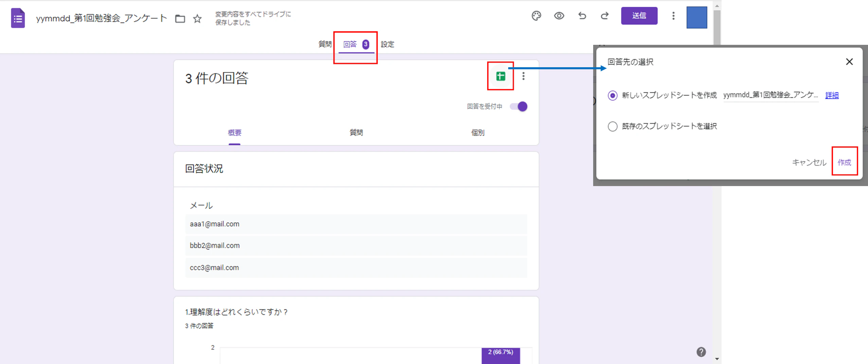The image size is (868, 364).
Task: Close the 回答先の選択 dialog with X
Action: [x=849, y=62]
